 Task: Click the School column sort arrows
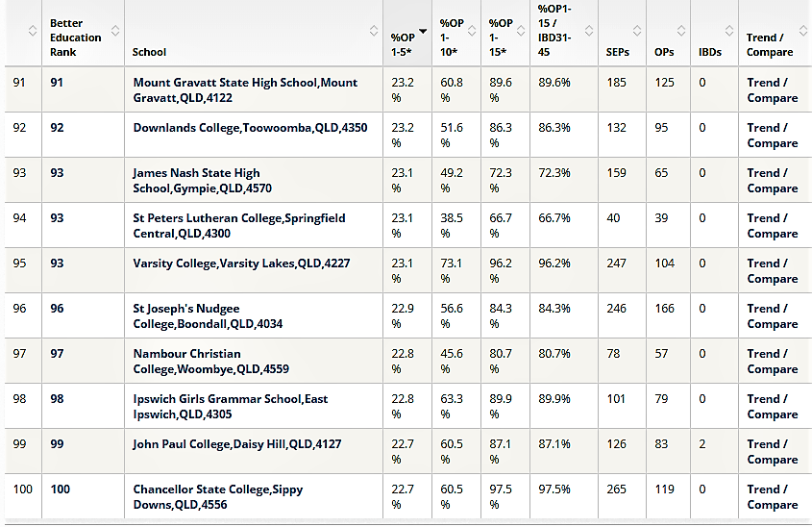(x=374, y=31)
